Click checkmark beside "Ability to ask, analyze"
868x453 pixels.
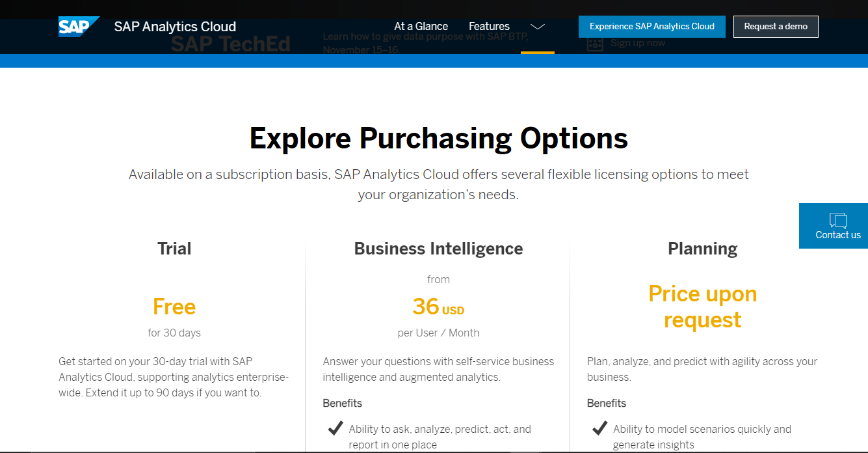(x=335, y=428)
